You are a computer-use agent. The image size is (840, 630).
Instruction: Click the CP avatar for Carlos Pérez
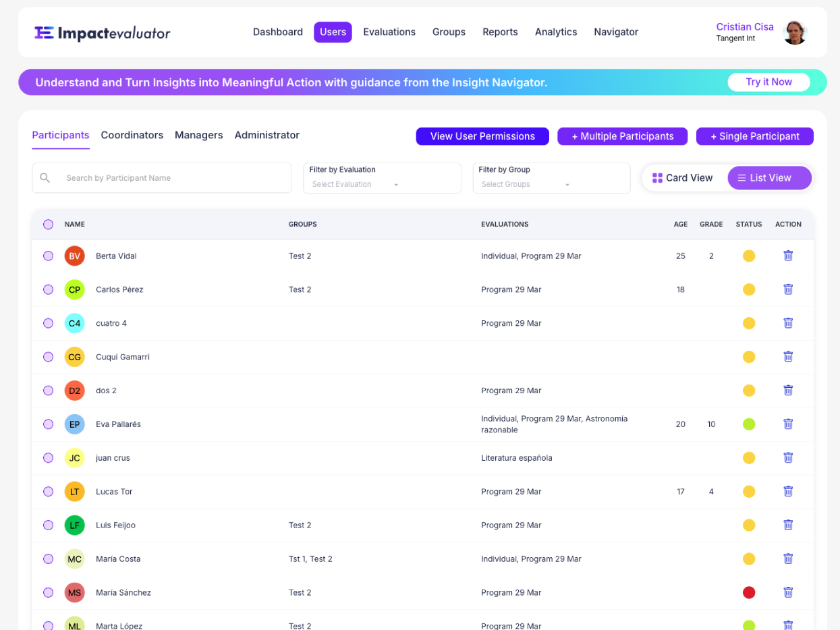(74, 289)
